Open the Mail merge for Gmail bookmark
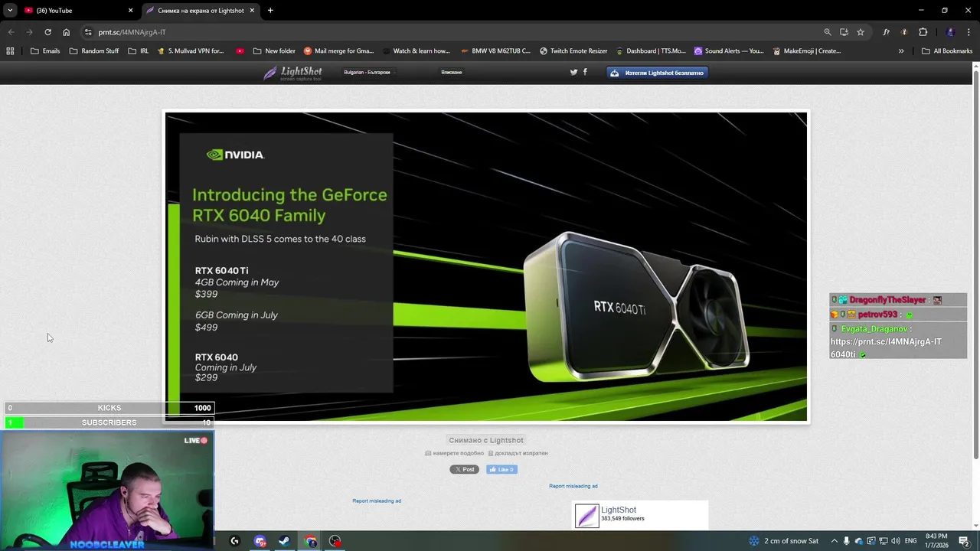Image resolution: width=980 pixels, height=551 pixels. click(338, 51)
